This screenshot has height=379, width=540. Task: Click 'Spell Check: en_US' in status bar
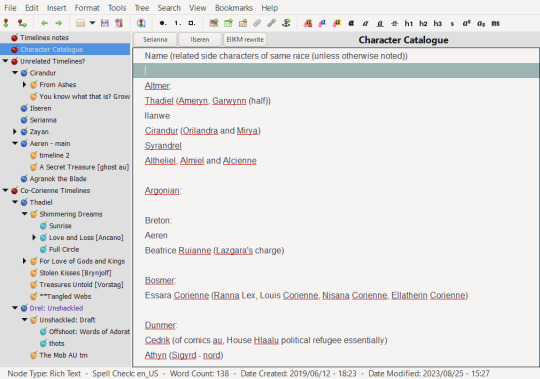pyautogui.click(x=125, y=373)
